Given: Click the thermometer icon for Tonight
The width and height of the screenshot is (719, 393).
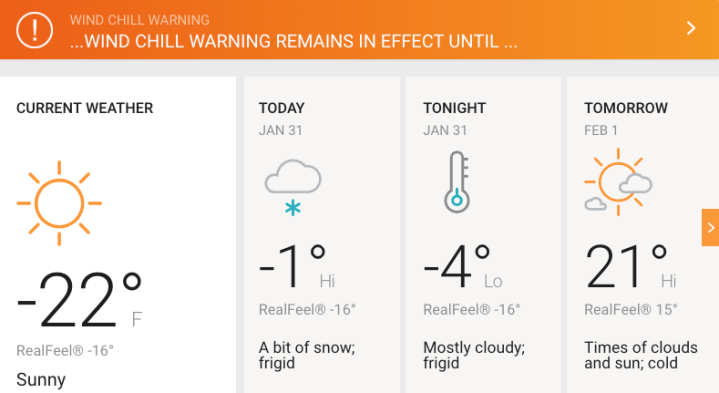Looking at the screenshot, I should [x=457, y=182].
